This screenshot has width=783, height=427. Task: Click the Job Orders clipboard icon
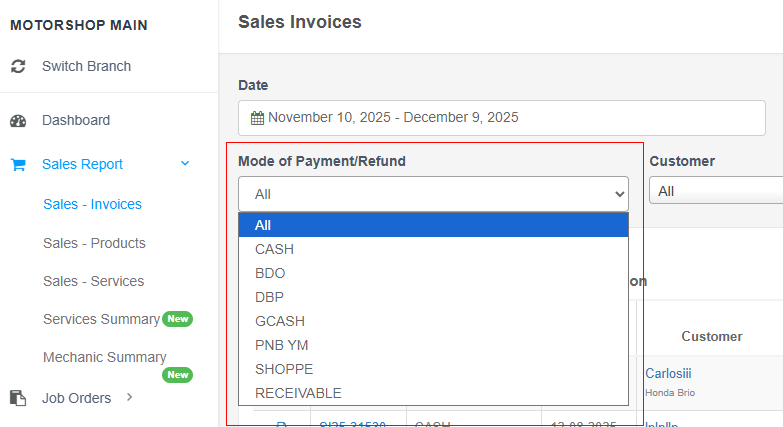pos(18,398)
